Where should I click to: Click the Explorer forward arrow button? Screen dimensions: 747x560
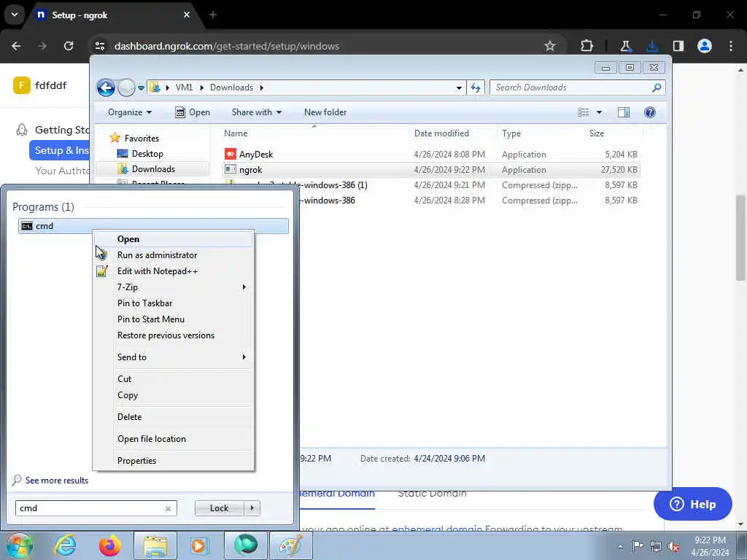pos(126,87)
